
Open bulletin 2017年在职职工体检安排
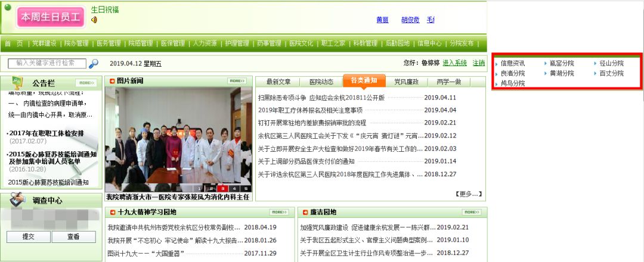pos(47,133)
